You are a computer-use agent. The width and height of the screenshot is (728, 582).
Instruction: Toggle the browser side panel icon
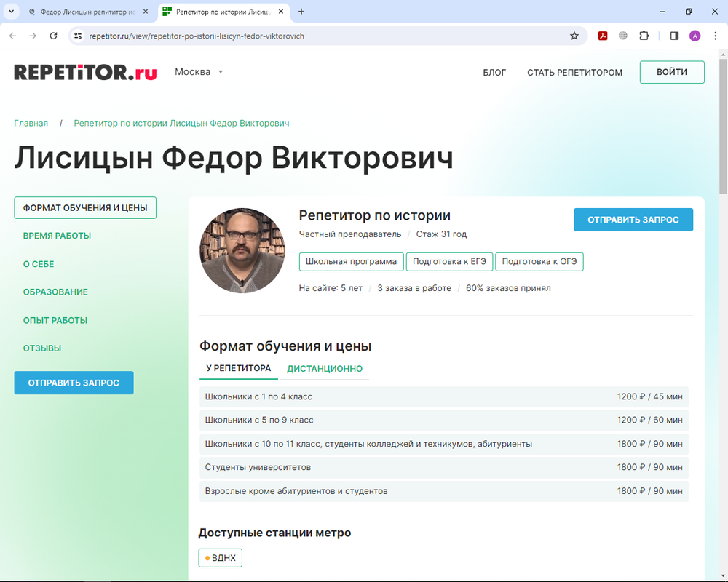click(x=674, y=36)
